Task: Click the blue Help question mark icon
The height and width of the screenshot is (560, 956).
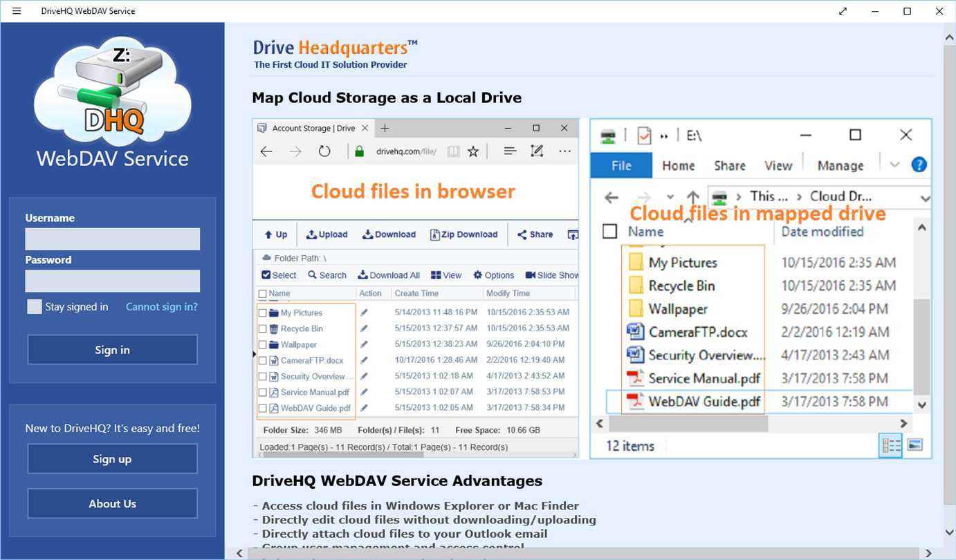Action: 919,165
